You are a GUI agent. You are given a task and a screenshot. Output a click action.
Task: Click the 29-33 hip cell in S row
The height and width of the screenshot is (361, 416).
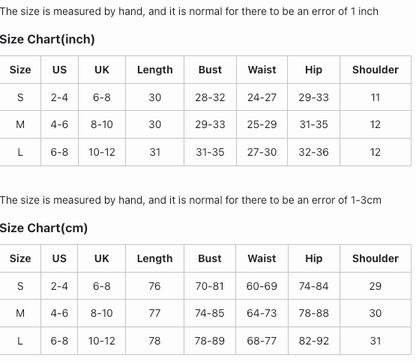point(314,97)
